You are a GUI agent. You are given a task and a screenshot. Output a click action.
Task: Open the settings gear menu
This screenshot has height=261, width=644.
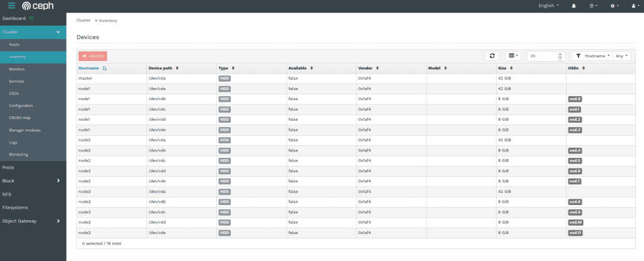[614, 6]
